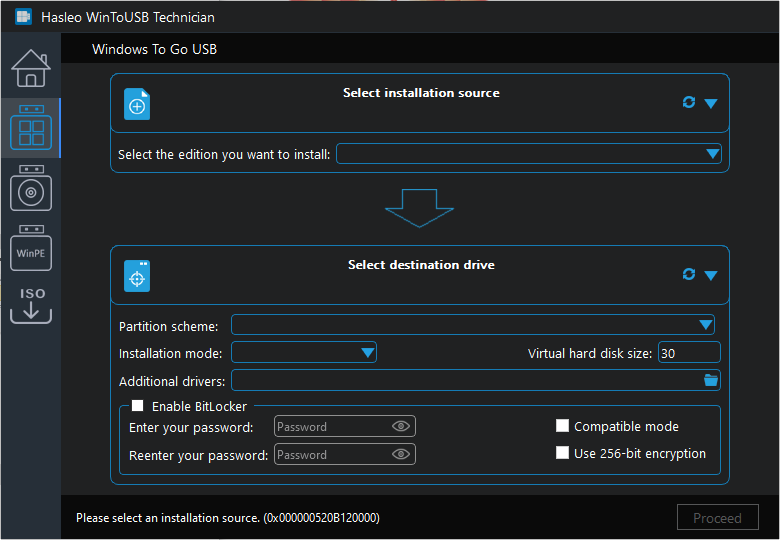The width and height of the screenshot is (780, 540).
Task: Open the edition to install dropdown
Action: [712, 154]
